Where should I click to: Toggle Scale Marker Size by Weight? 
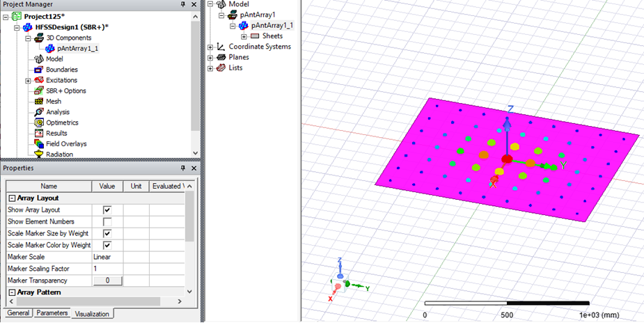(x=107, y=233)
